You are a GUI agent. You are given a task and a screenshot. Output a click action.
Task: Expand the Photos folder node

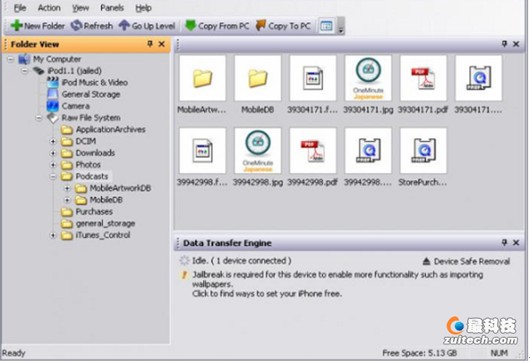point(53,165)
